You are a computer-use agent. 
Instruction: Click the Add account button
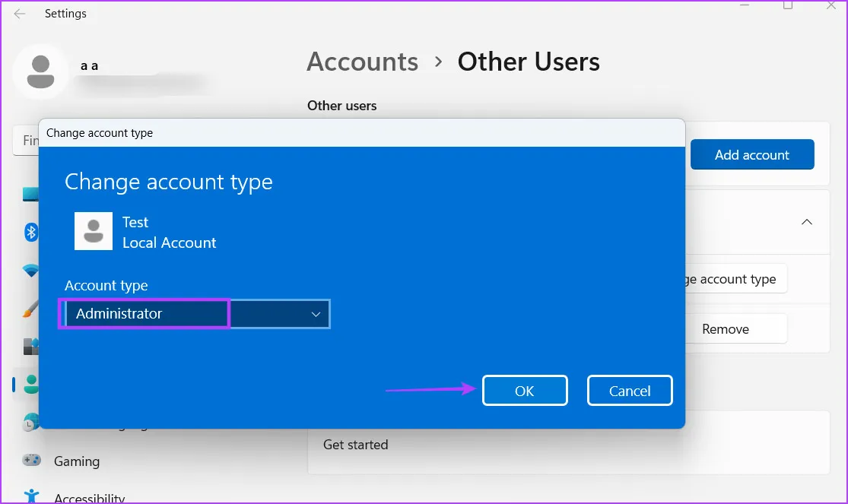click(x=751, y=154)
